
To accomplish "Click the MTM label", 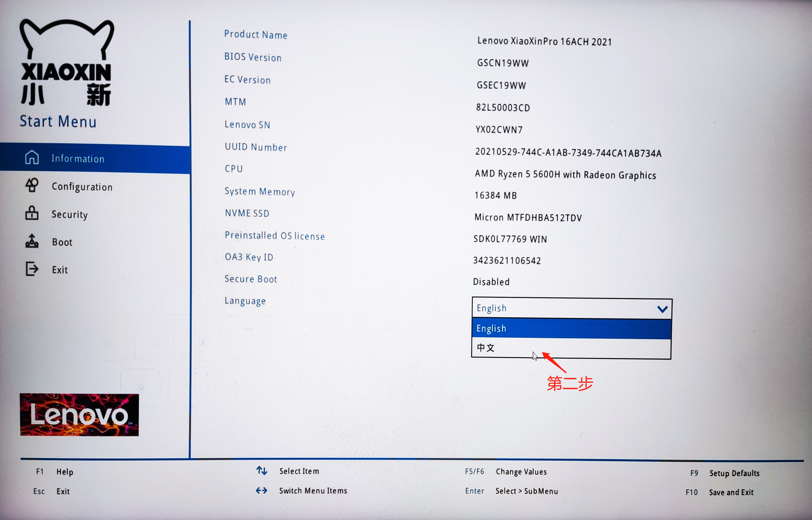I will pos(235,102).
